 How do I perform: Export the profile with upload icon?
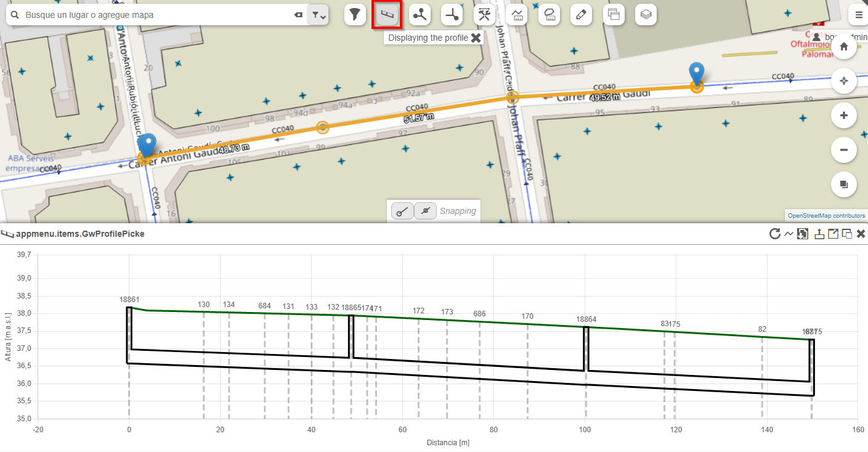(x=819, y=234)
